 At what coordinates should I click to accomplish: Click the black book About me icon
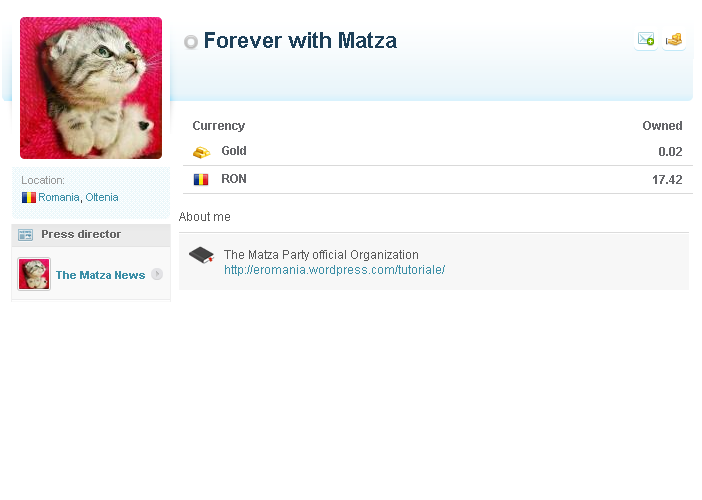(x=201, y=255)
